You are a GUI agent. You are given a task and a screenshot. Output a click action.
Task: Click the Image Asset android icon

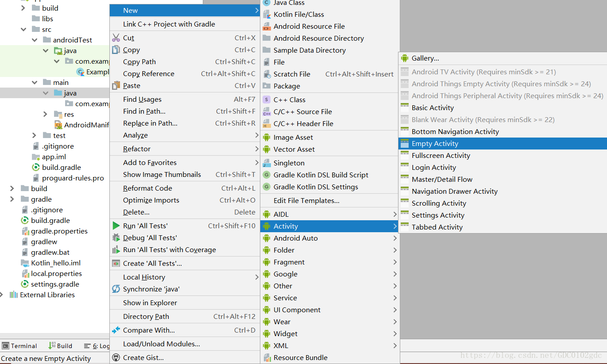point(267,138)
